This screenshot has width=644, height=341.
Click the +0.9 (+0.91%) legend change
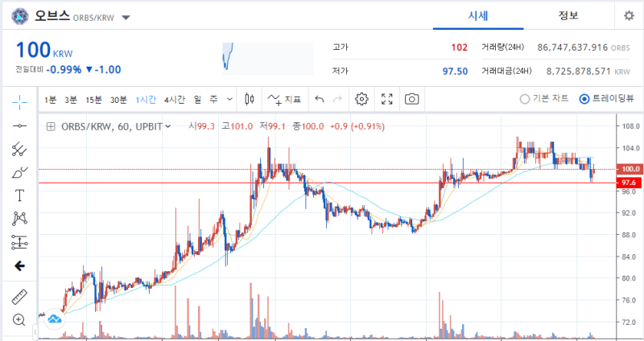click(x=357, y=126)
